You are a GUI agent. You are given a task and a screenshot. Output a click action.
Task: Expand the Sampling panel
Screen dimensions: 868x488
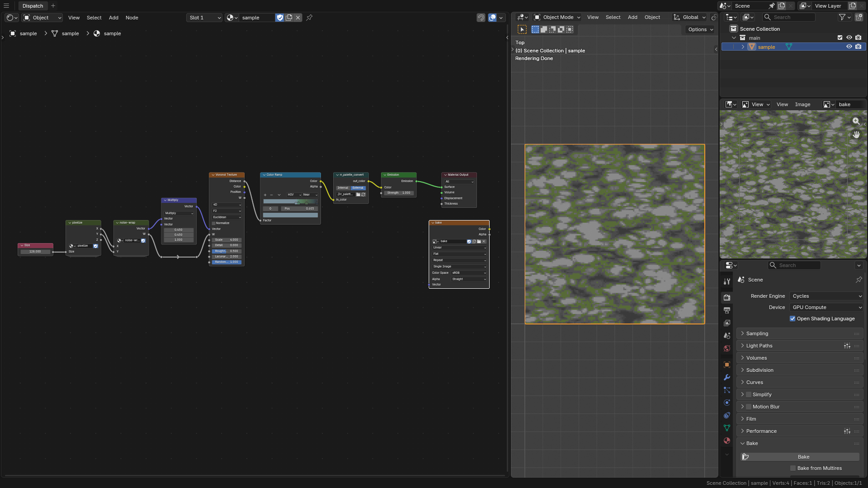point(800,333)
